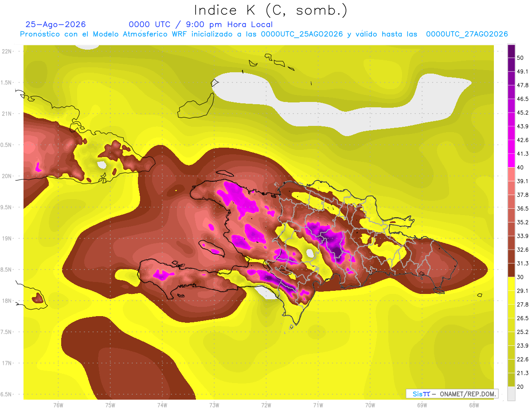Click the colorbar value '40'
532x411 pixels.
tap(520, 168)
